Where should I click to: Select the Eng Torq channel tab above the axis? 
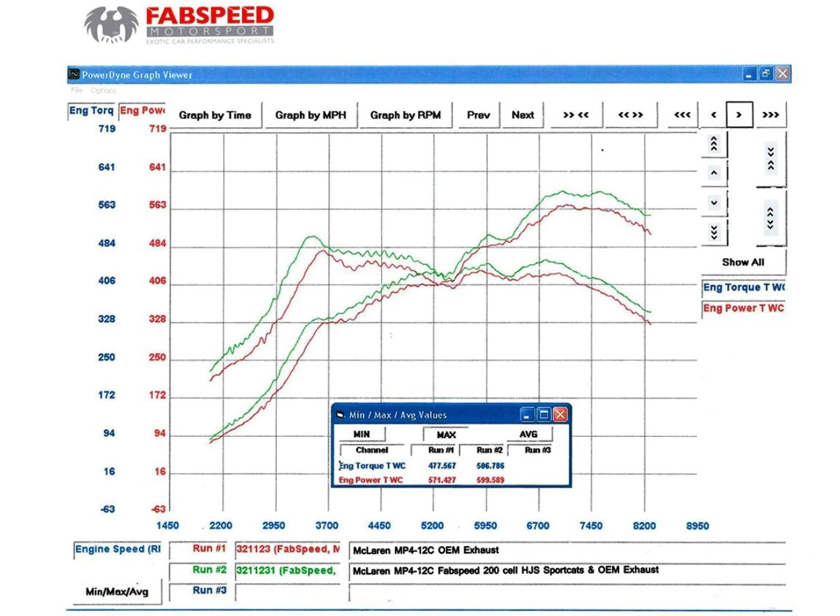tap(92, 111)
